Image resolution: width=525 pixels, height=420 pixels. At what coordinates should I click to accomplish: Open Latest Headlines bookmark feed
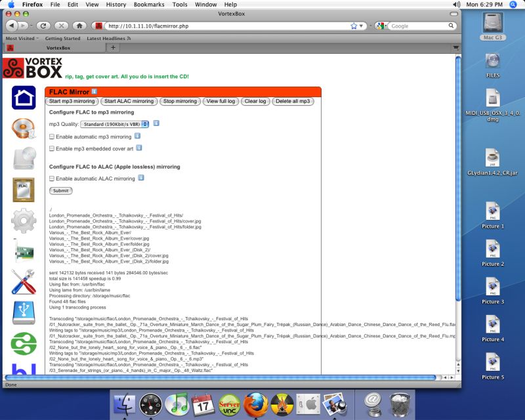tap(108, 39)
